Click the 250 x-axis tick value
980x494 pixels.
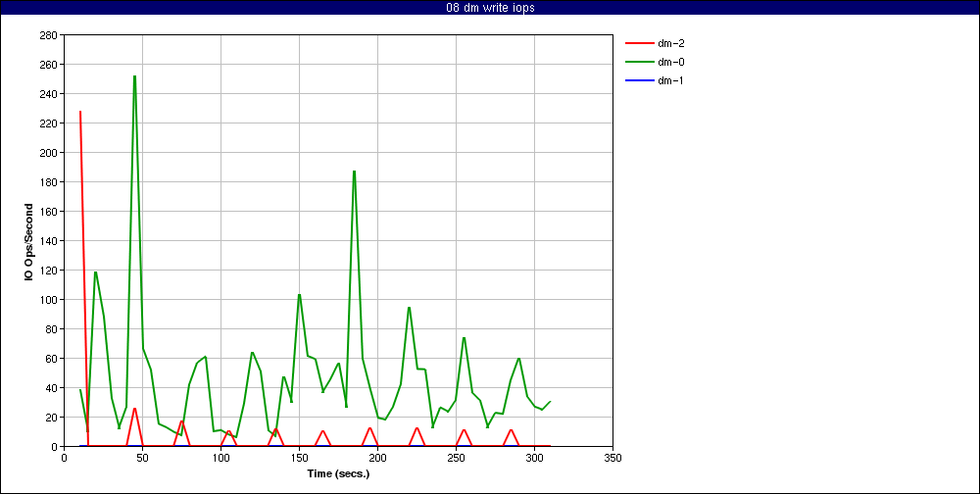(x=457, y=458)
